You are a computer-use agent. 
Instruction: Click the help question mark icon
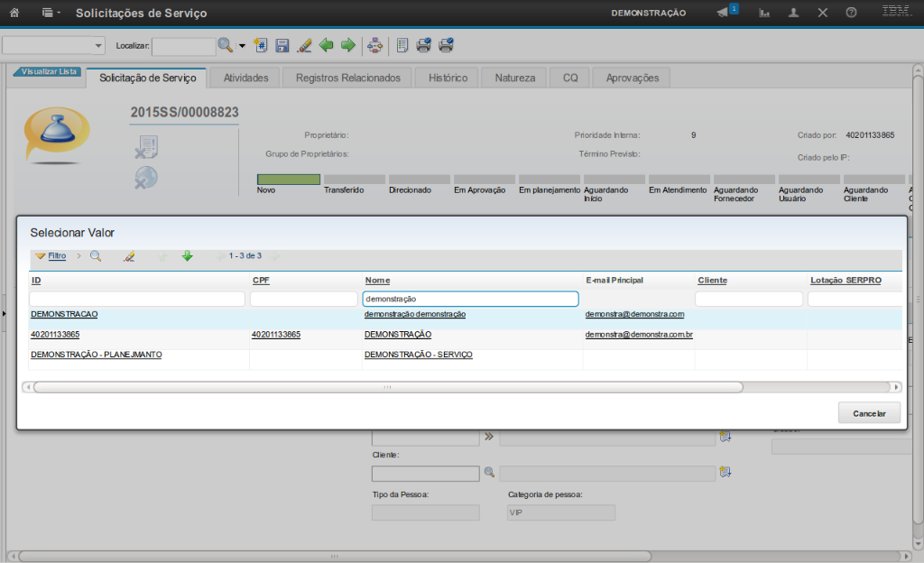coord(851,13)
